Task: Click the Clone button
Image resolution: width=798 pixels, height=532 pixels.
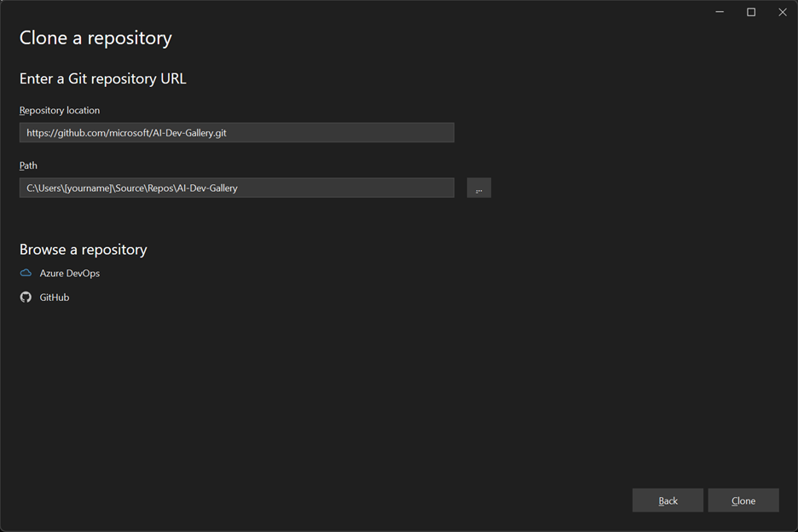Action: point(743,500)
